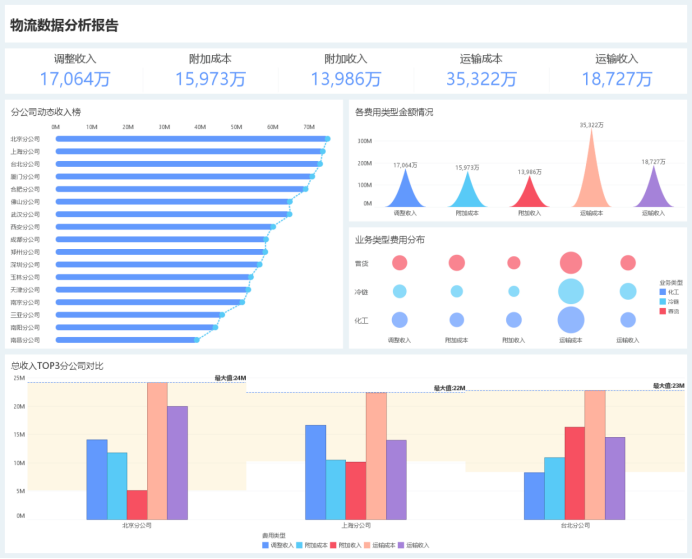Select the 调整收入 KPI value 17,064万
Viewport: 692px width, 559px height.
75,79
